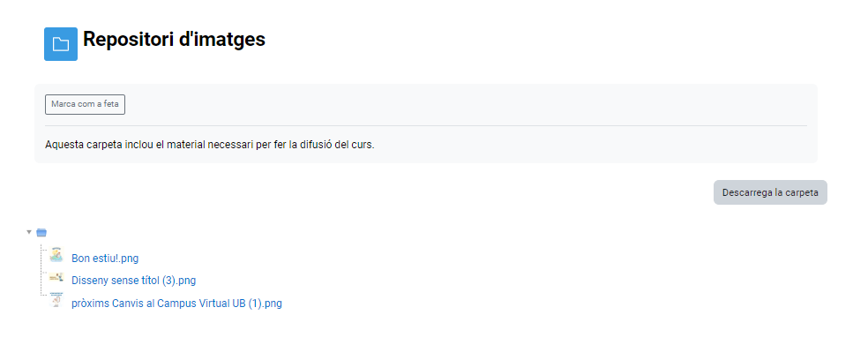The width and height of the screenshot is (868, 360).
Task: Click the "(3).png" suffix of the Disseny file
Action: [179, 281]
